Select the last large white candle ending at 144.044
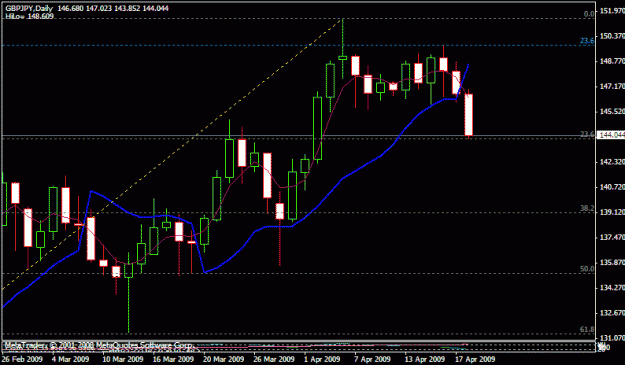This screenshot has height=365, width=625. pos(468,115)
